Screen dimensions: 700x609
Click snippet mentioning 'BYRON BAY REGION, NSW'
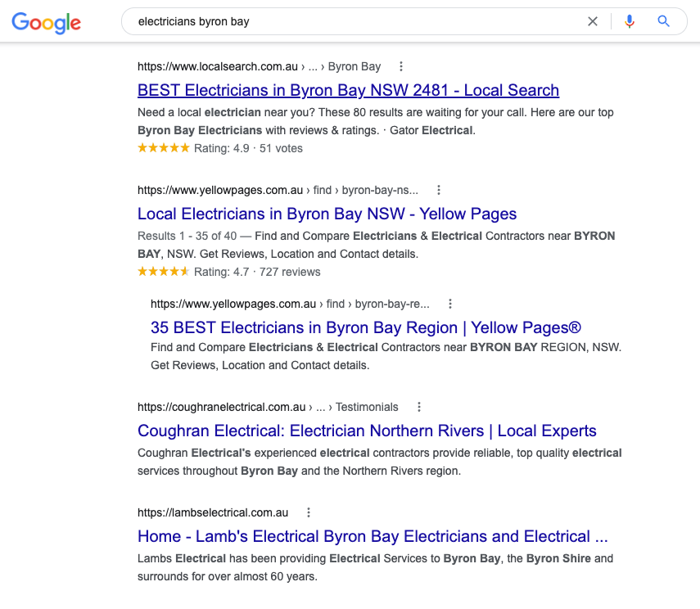pyautogui.click(x=386, y=356)
